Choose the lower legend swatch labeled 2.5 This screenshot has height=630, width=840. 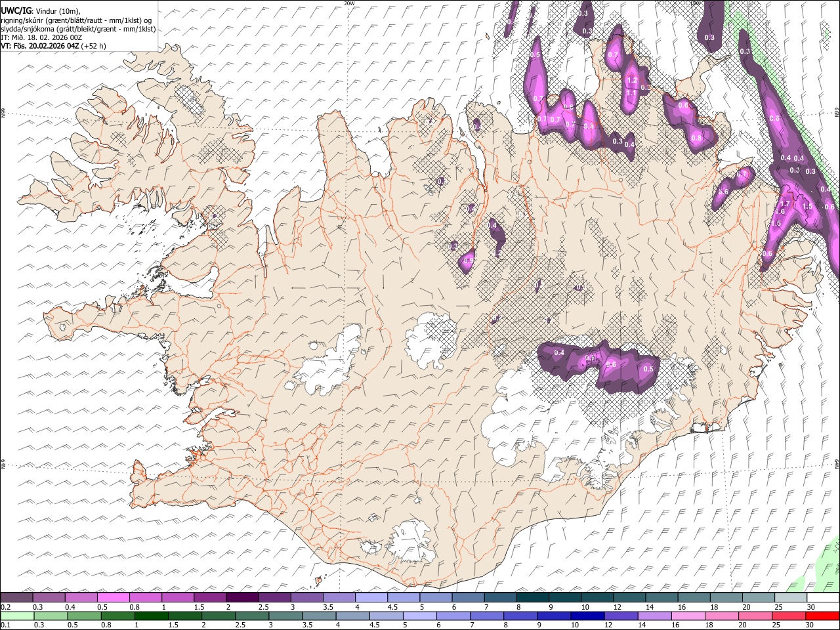pyautogui.click(x=251, y=616)
